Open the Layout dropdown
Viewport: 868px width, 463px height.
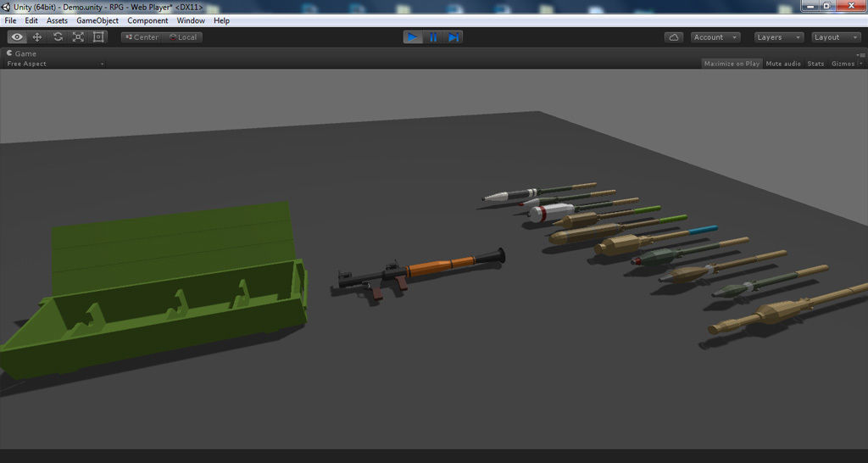click(836, 37)
